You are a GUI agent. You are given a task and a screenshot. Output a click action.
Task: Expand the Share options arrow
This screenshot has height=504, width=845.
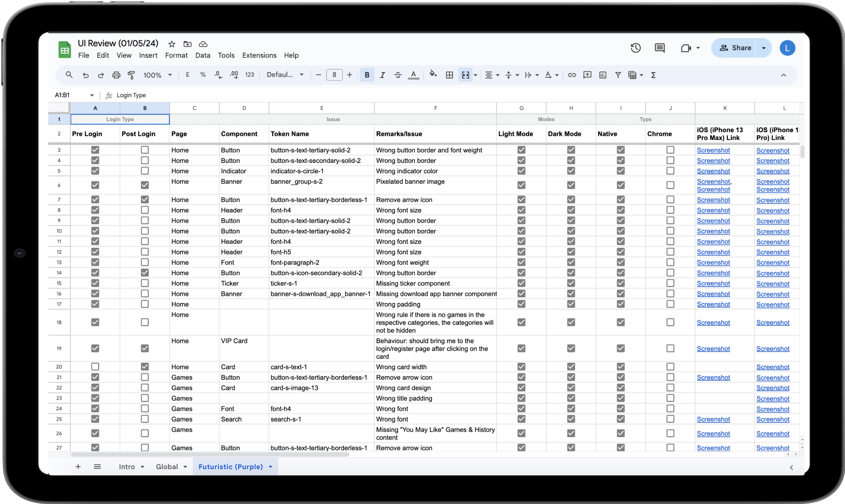(764, 48)
